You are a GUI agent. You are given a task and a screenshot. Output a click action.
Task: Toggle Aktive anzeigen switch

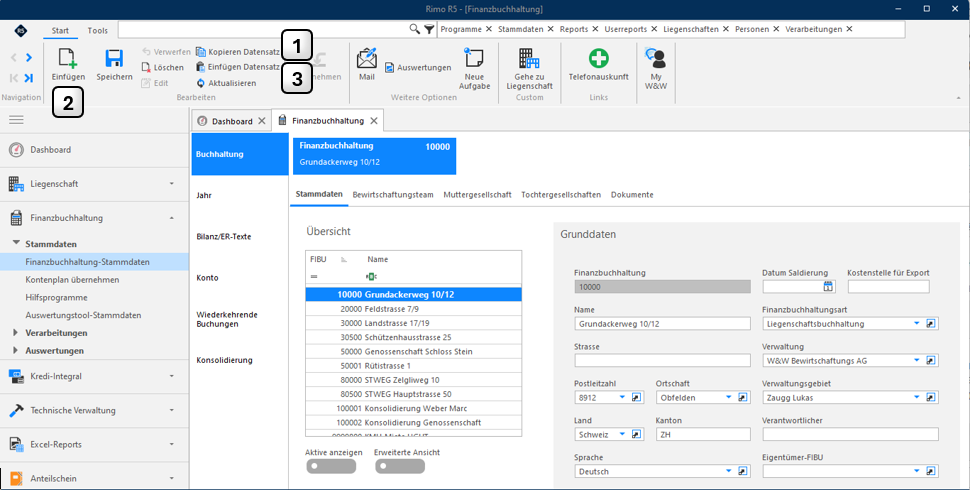pyautogui.click(x=331, y=466)
